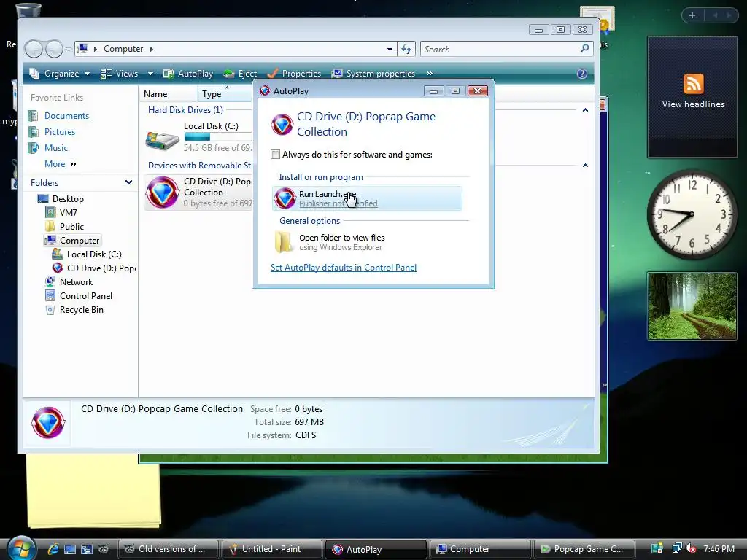Click AutoPlay in the Explorer toolbar
The height and width of the screenshot is (560, 747).
pos(188,74)
